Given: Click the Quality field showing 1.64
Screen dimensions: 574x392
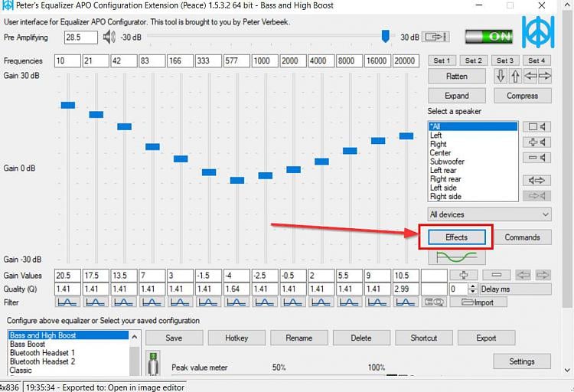Looking at the screenshot, I should point(236,289).
